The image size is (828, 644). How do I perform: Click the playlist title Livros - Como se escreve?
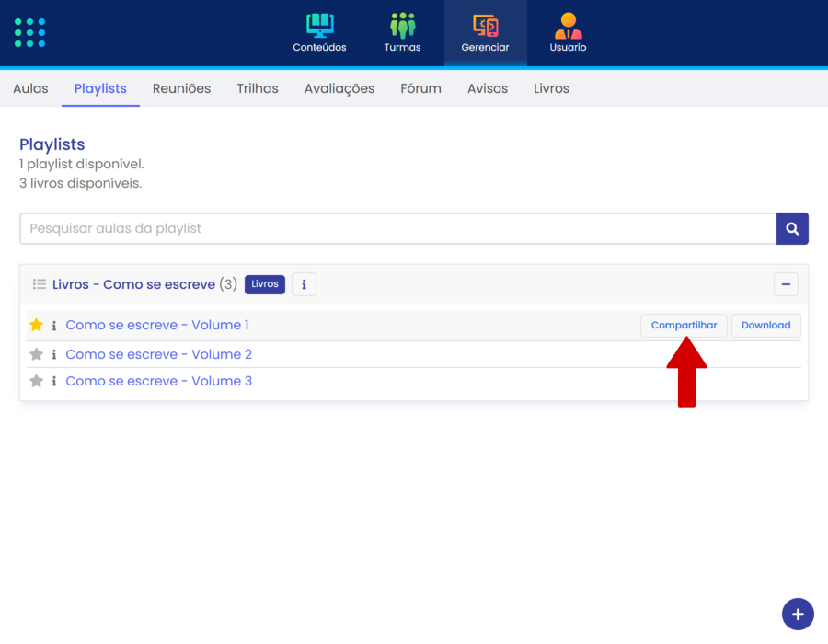(x=133, y=284)
